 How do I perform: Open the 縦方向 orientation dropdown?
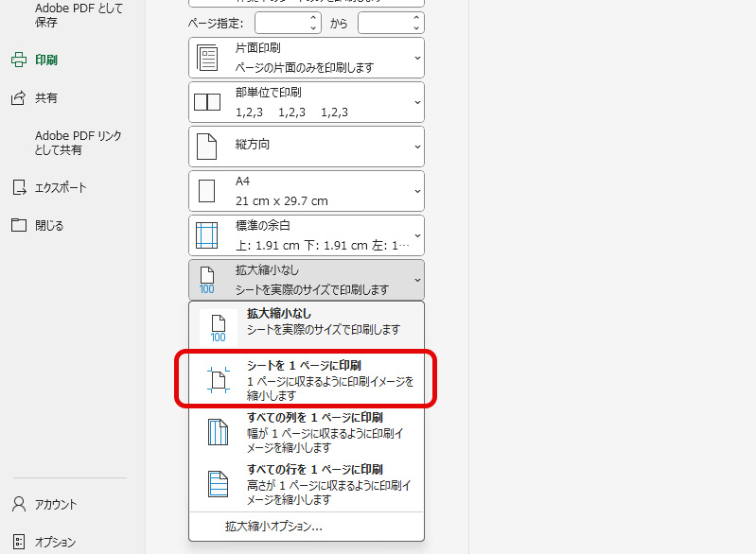click(306, 147)
